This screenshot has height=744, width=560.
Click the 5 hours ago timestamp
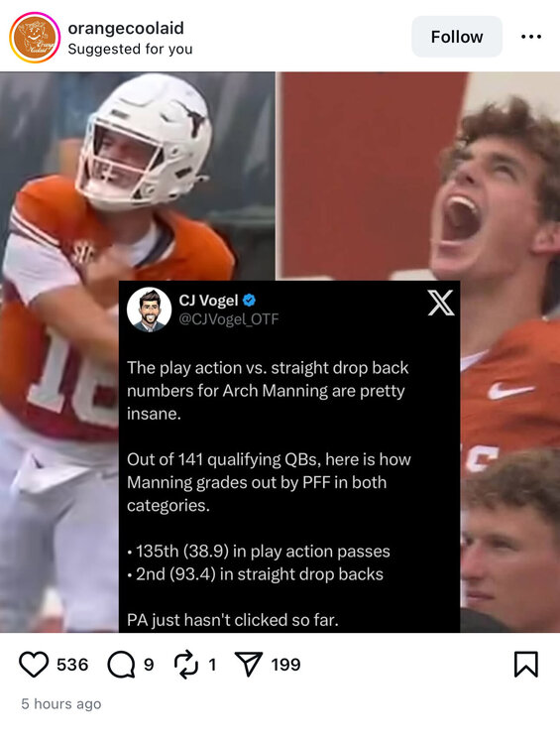click(x=61, y=703)
